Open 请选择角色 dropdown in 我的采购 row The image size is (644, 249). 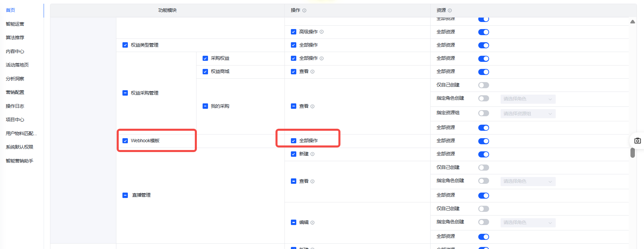pos(528,99)
